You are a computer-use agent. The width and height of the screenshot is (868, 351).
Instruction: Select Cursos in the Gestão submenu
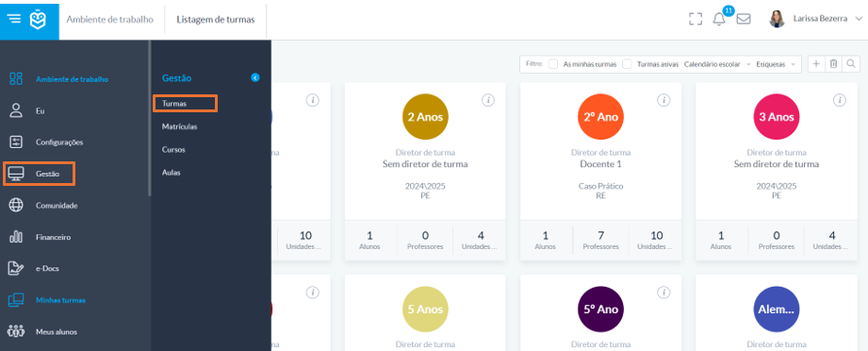pyautogui.click(x=173, y=150)
